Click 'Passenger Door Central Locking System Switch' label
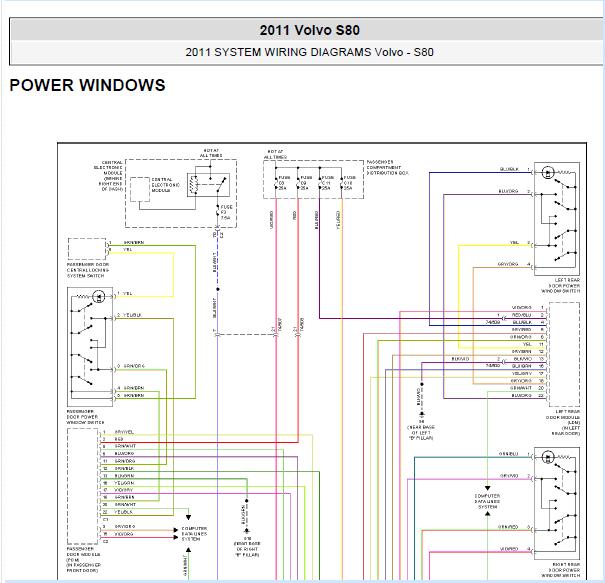 (x=88, y=270)
